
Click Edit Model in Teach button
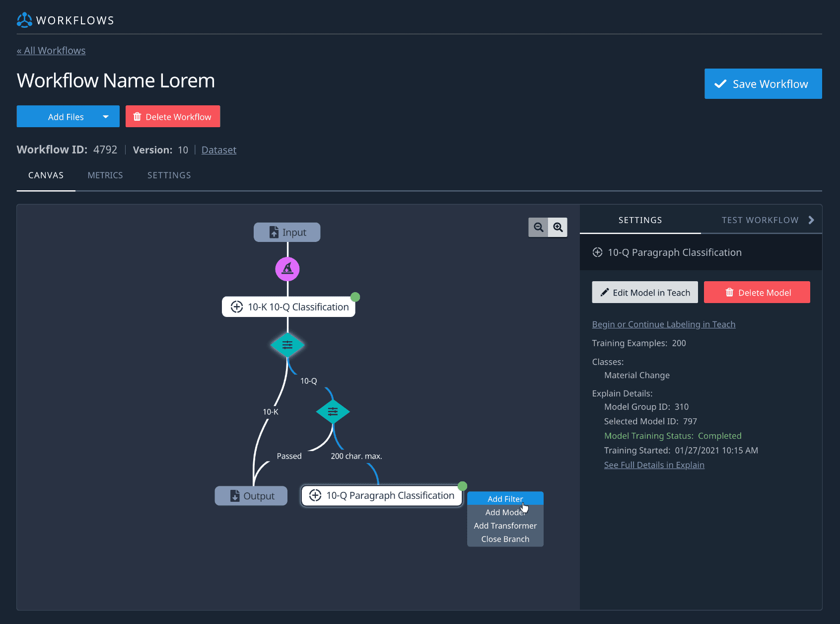coord(645,293)
